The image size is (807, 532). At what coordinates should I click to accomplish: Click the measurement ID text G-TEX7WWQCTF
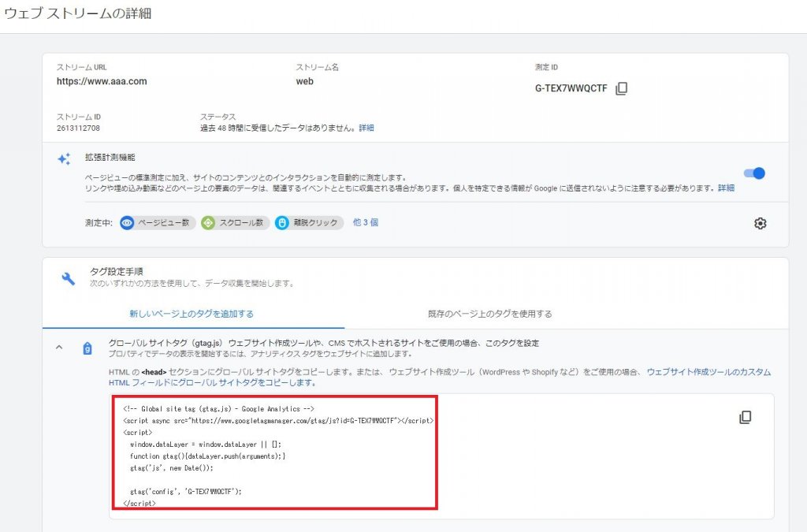tap(571, 88)
